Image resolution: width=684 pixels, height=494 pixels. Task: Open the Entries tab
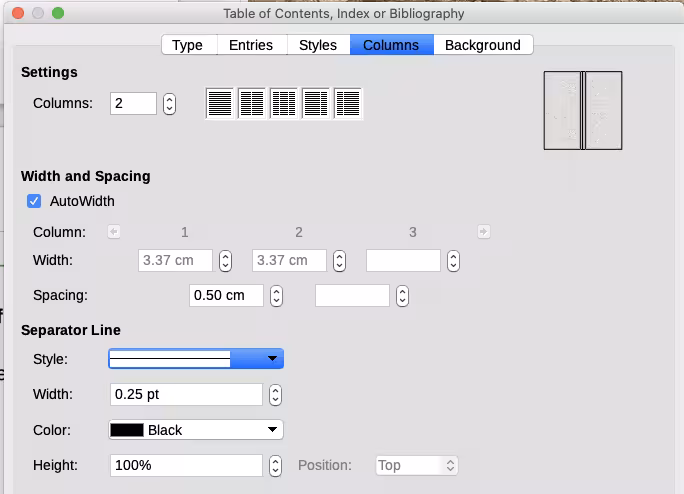coord(250,45)
